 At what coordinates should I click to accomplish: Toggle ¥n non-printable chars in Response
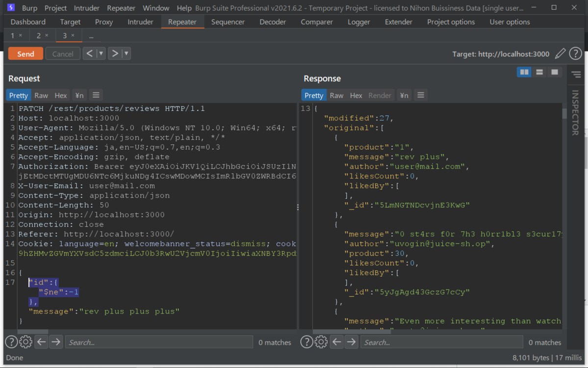click(404, 95)
